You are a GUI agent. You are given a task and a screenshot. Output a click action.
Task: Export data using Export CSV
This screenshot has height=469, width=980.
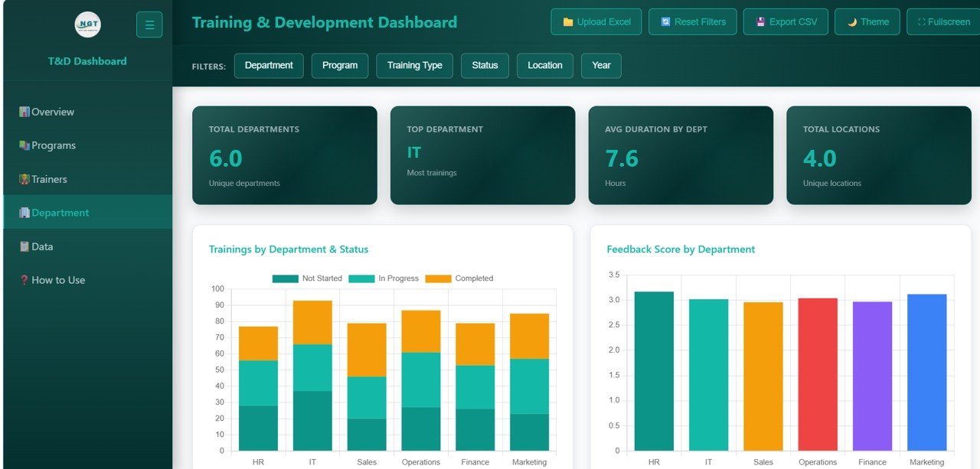(x=786, y=21)
